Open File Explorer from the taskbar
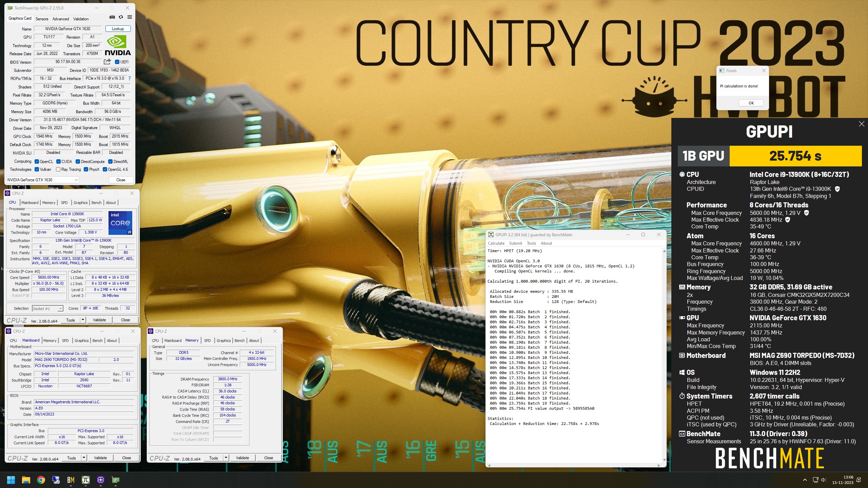The width and height of the screenshot is (868, 488). pyautogui.click(x=26, y=480)
